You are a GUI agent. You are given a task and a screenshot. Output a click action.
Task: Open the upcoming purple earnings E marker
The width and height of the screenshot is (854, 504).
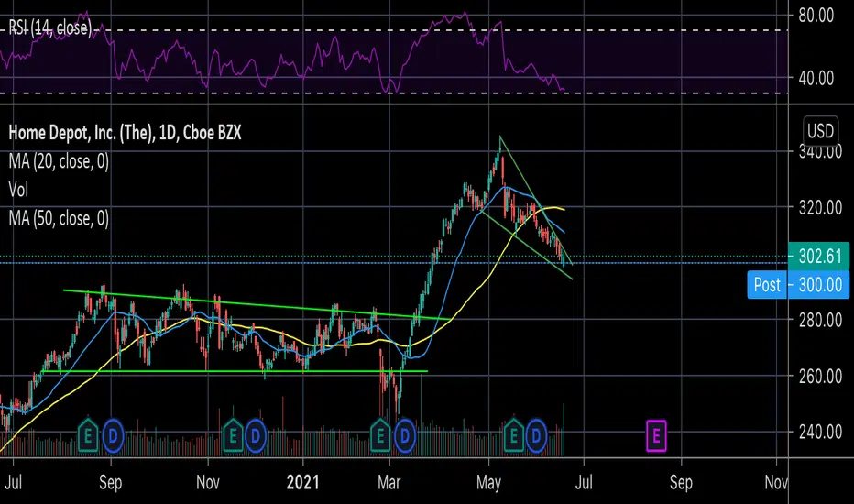tap(656, 436)
